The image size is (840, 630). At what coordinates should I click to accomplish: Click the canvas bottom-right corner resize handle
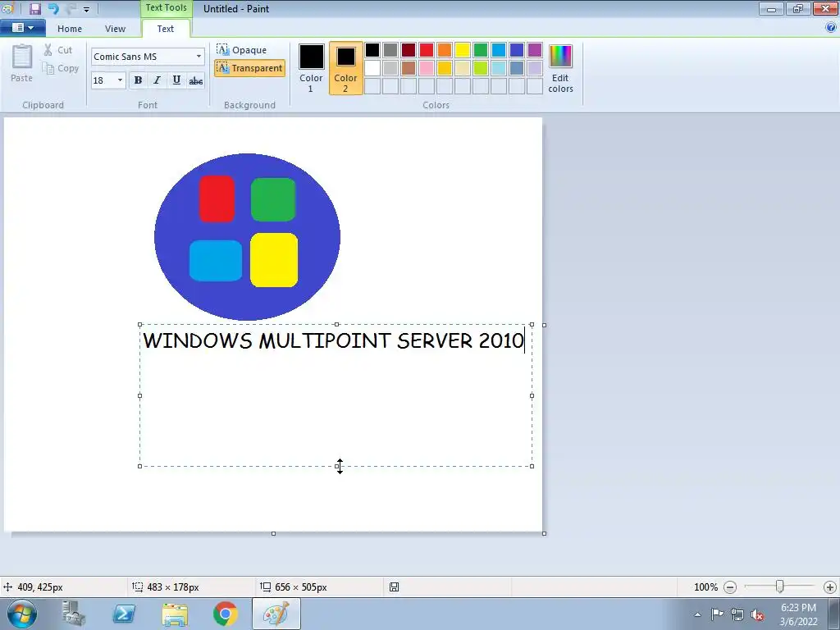[x=545, y=533]
